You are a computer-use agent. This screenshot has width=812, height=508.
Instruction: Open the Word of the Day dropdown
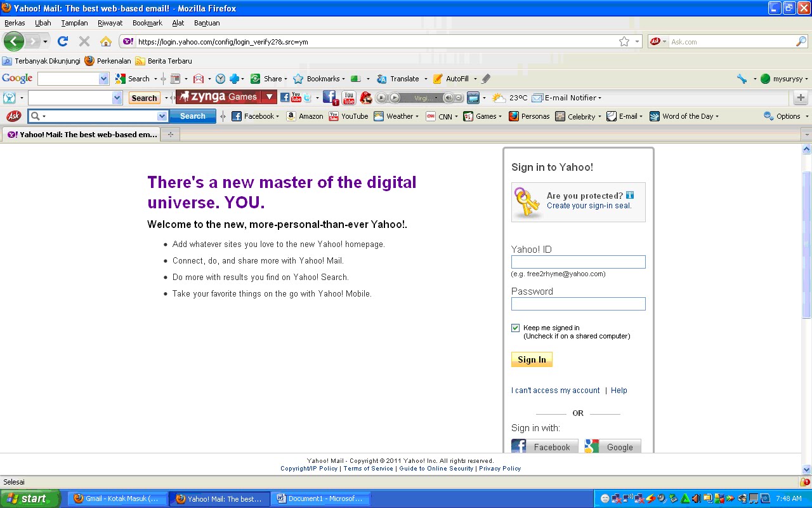click(x=717, y=116)
